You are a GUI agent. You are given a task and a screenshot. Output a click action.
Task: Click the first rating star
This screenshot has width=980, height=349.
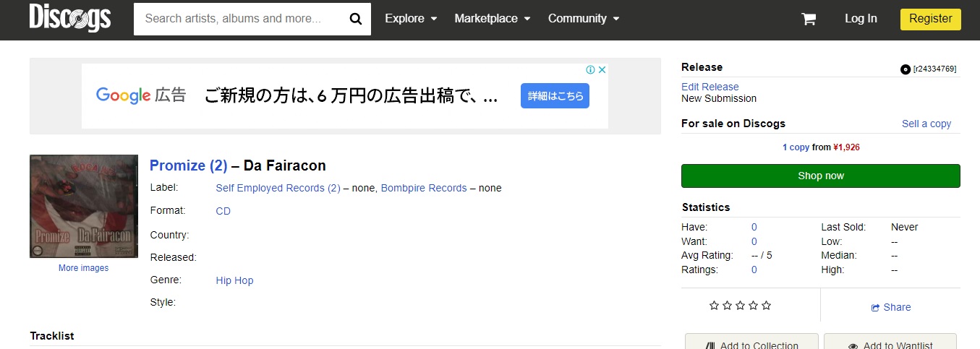point(714,306)
